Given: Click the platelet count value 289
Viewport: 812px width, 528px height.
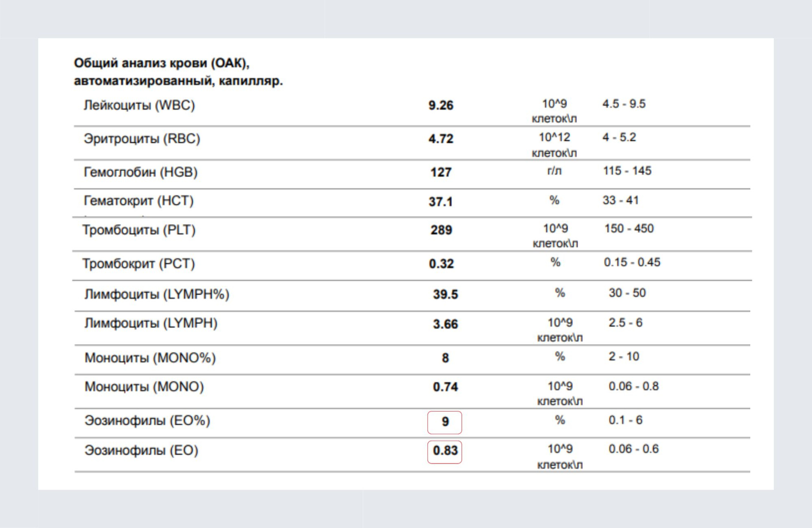Looking at the screenshot, I should click(x=441, y=230).
